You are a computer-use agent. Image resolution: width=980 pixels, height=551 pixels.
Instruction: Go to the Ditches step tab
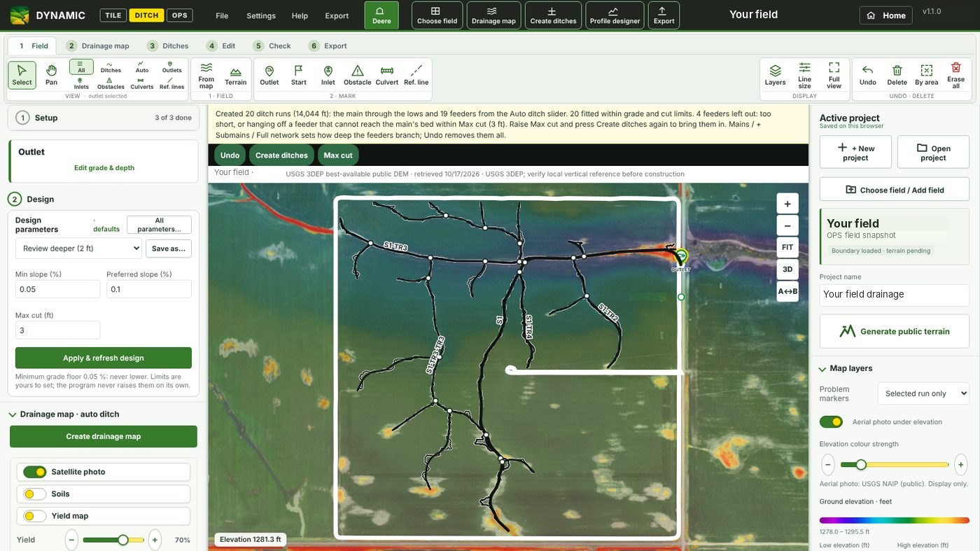point(168,46)
